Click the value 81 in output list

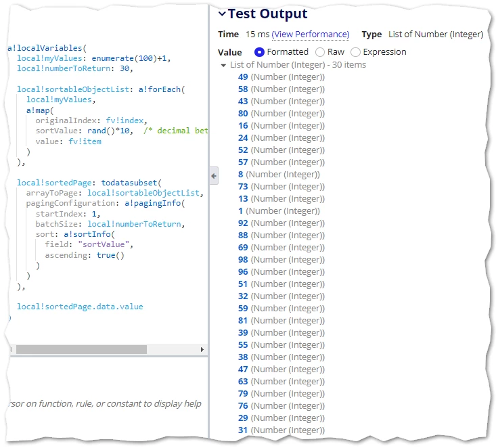pos(243,320)
